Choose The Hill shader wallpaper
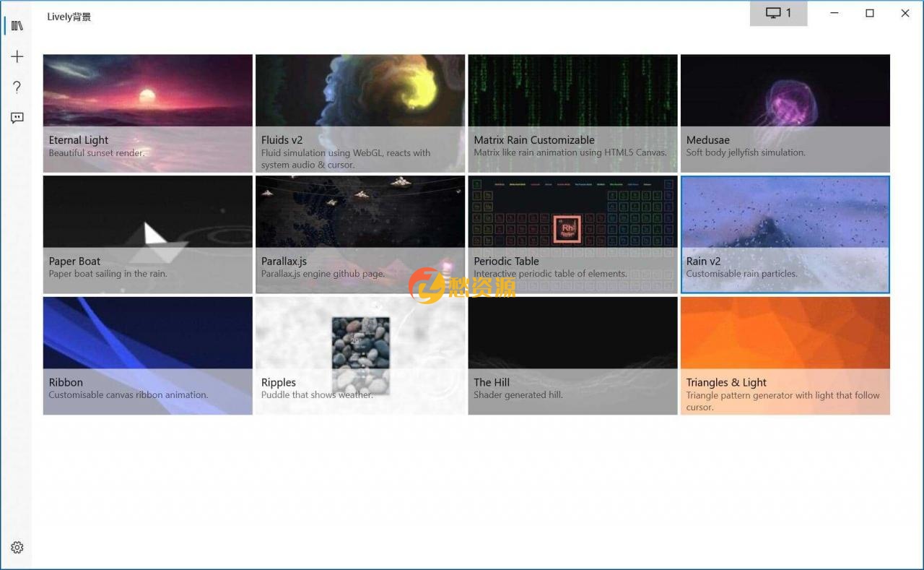924x570 pixels. tap(572, 355)
